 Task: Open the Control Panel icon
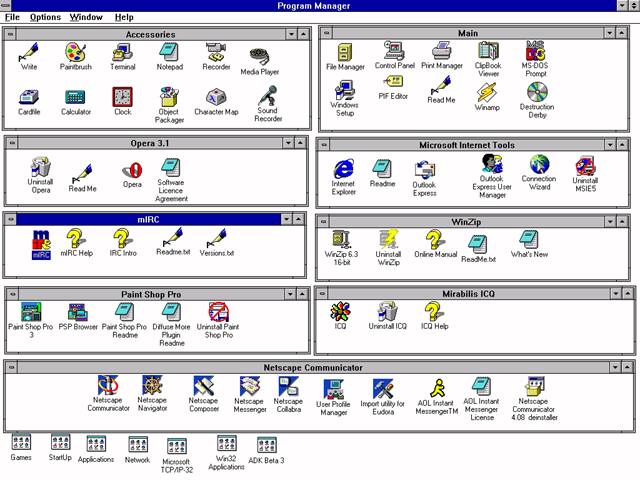(x=394, y=51)
